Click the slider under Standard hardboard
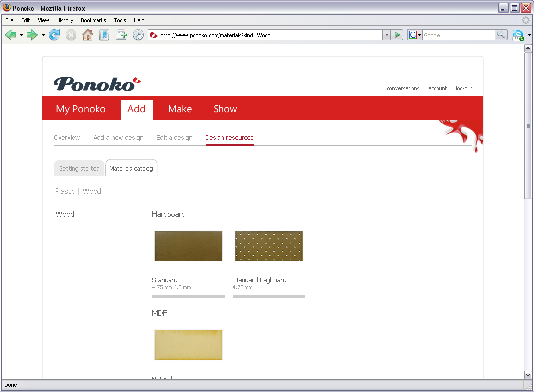Screen dimensions: 534x392 click(x=188, y=296)
